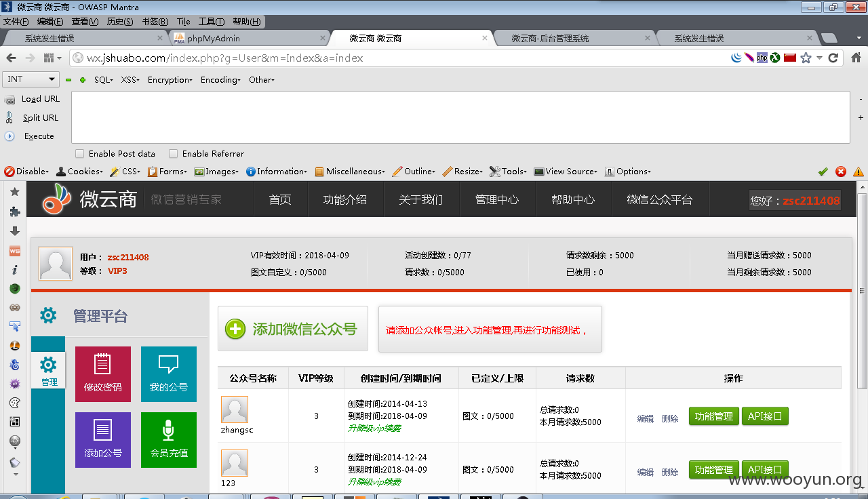Enable Post data checkbox
This screenshot has width=868, height=499.
[x=80, y=154]
